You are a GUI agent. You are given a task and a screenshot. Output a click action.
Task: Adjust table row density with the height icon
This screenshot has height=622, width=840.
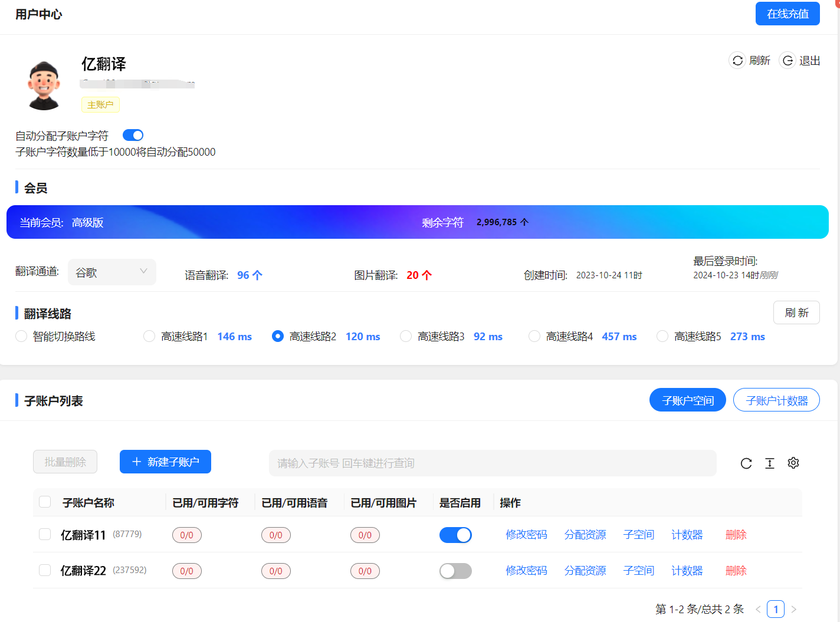[x=769, y=463]
